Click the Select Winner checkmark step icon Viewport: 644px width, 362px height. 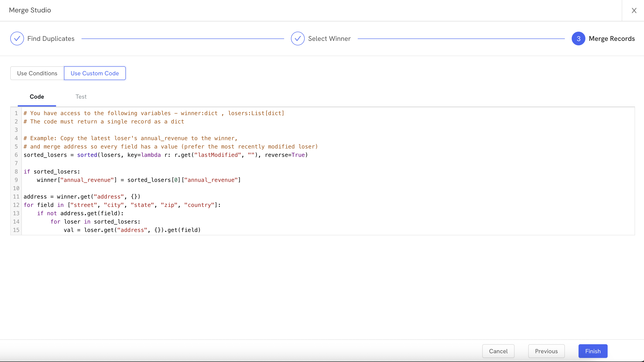298,39
